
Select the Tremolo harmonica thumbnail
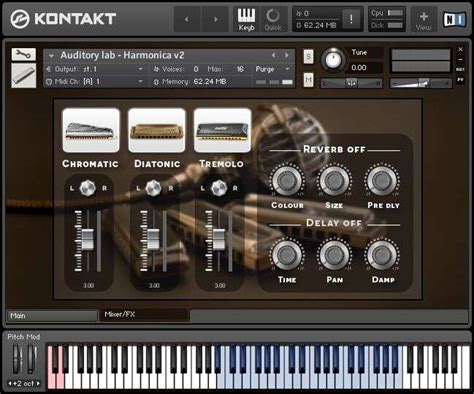(x=222, y=130)
